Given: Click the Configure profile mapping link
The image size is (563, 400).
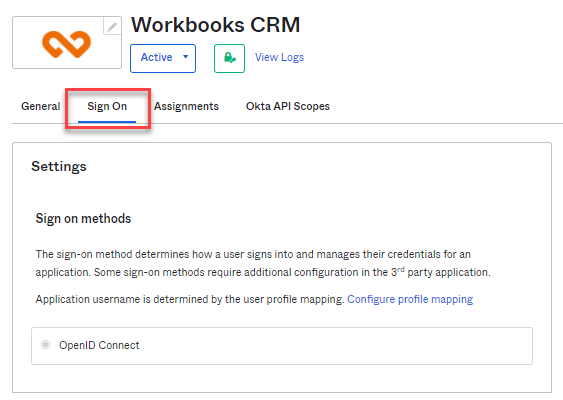Looking at the screenshot, I should [x=410, y=299].
